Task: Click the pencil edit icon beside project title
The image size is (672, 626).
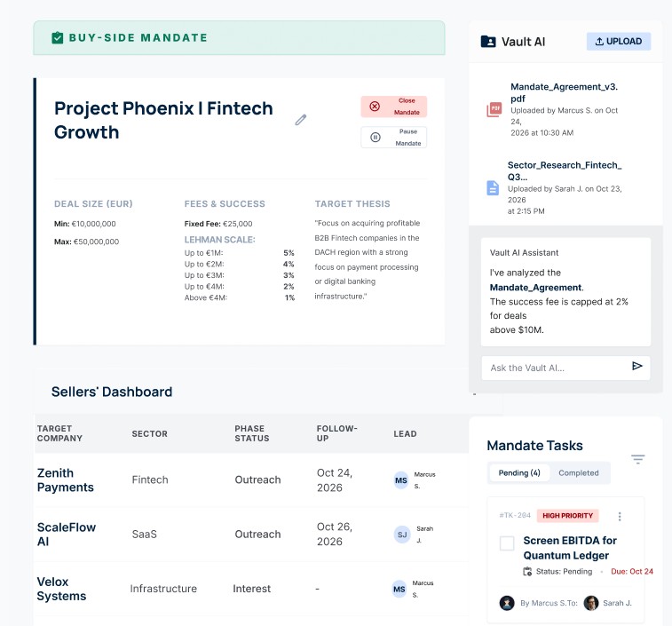Action: click(301, 120)
